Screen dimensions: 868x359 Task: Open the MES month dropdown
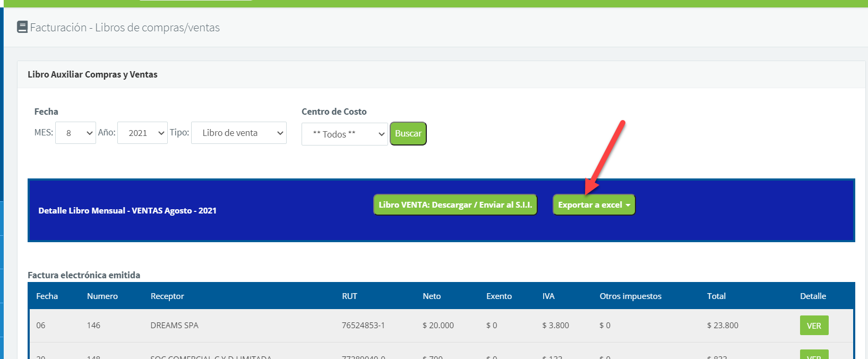(x=75, y=133)
